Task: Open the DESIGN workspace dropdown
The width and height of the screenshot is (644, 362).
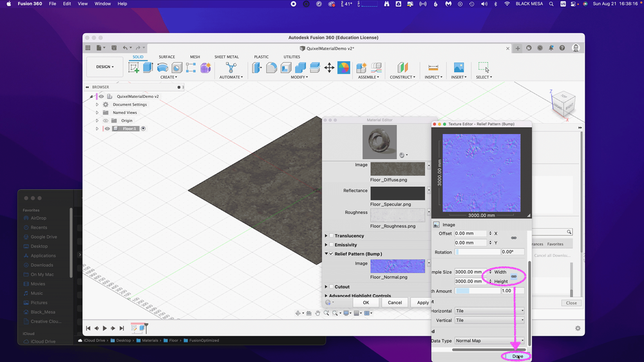Action: coord(105,67)
